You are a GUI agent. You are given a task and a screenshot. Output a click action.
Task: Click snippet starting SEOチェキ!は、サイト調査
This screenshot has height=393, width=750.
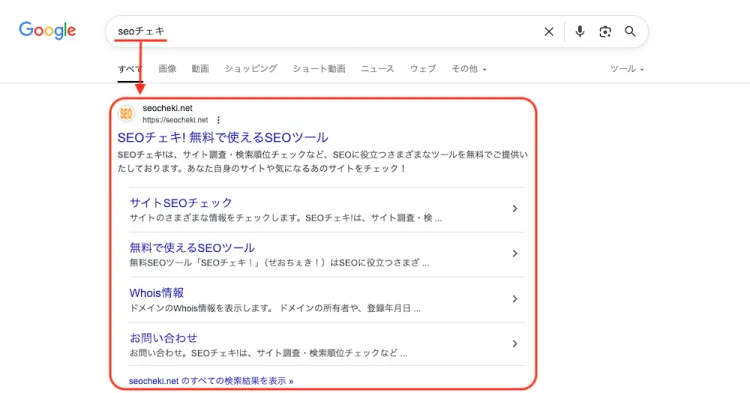coord(323,162)
